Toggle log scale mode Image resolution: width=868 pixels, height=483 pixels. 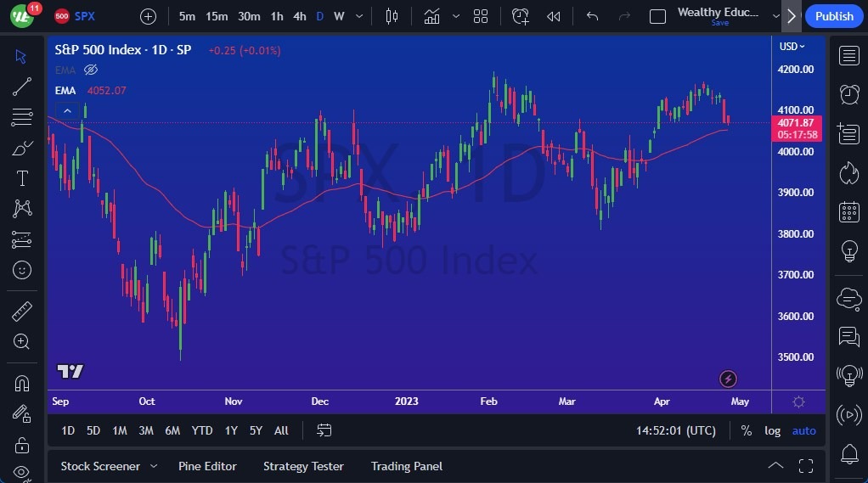pyautogui.click(x=772, y=430)
